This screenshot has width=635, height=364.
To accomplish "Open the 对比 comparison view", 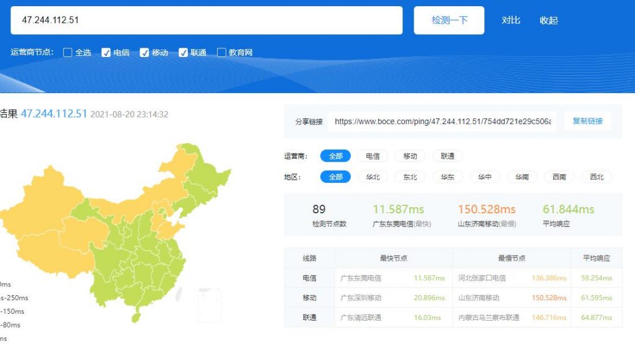I will click(x=510, y=20).
